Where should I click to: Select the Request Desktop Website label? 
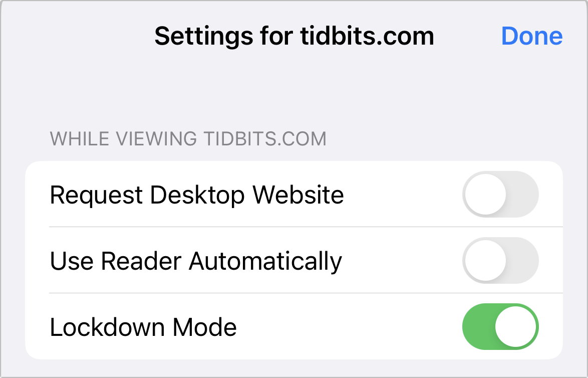[x=197, y=195]
